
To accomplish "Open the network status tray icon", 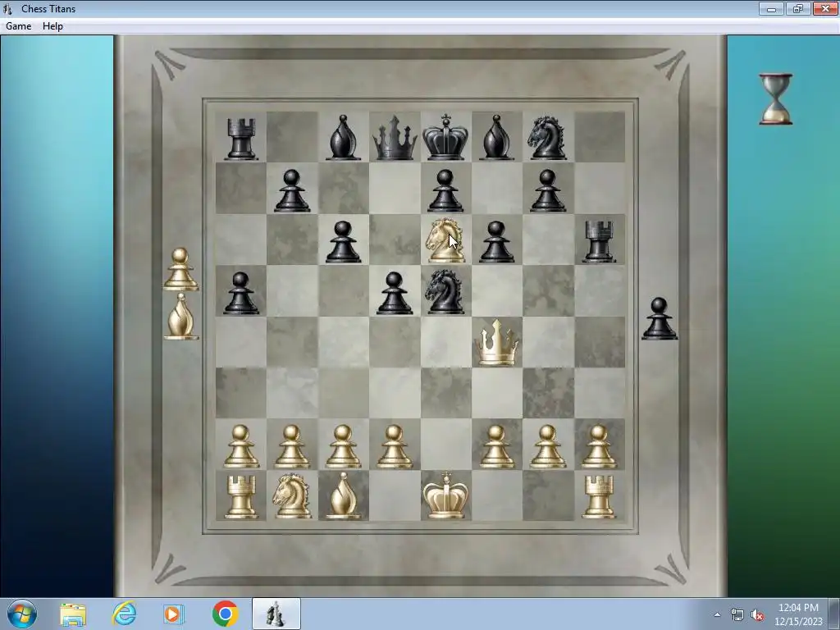I will pyautogui.click(x=737, y=614).
